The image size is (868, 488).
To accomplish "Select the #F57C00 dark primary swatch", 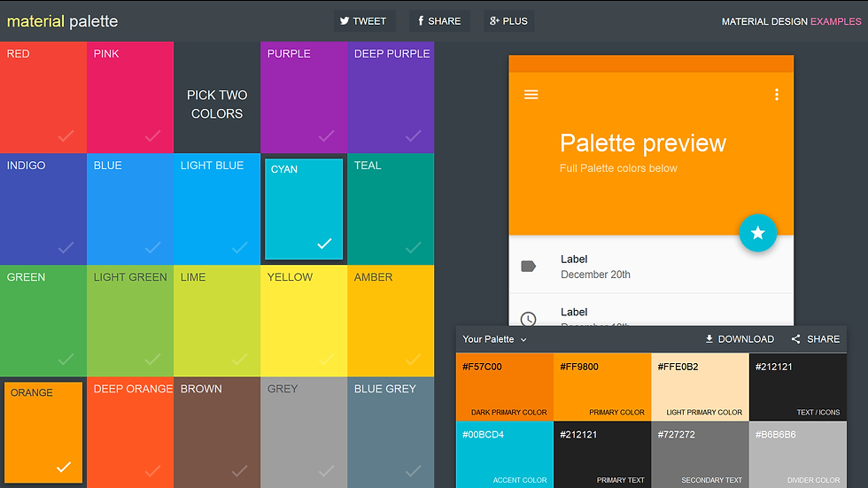I will pos(505,387).
